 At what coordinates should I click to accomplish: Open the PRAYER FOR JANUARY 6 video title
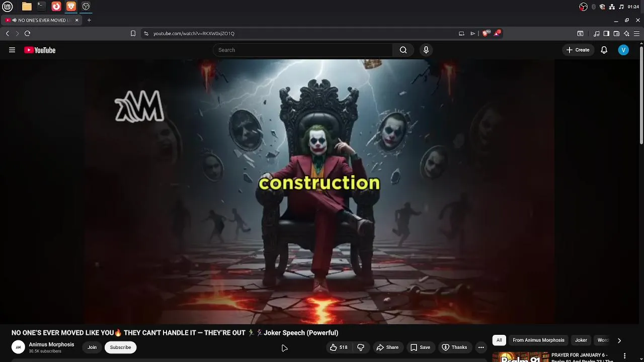(583, 357)
